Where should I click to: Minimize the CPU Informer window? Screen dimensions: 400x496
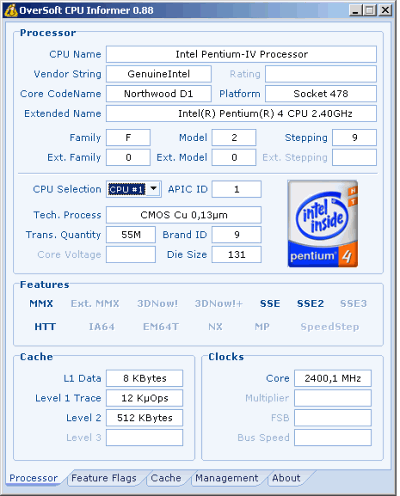coord(356,10)
